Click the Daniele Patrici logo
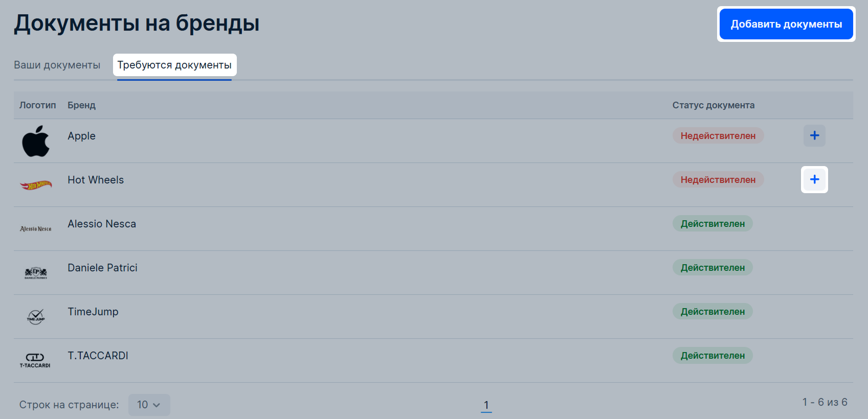Screen dimensions: 868x419 pyautogui.click(x=36, y=273)
